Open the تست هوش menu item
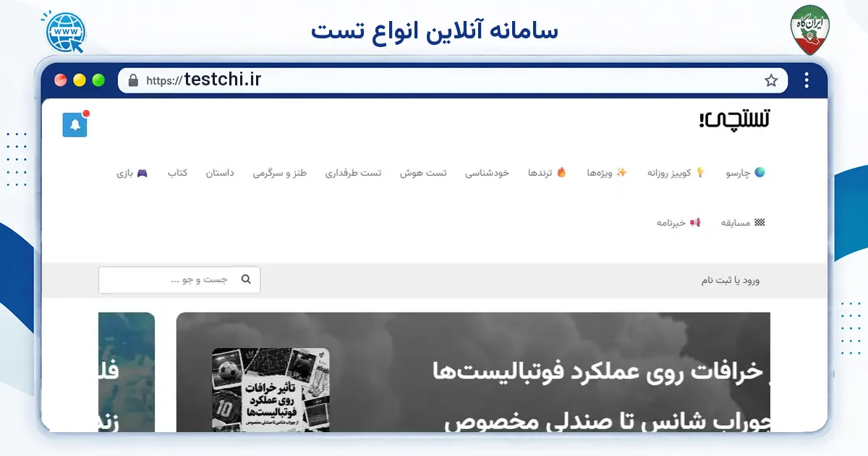Screen dimensions: 868x456 coord(423,173)
